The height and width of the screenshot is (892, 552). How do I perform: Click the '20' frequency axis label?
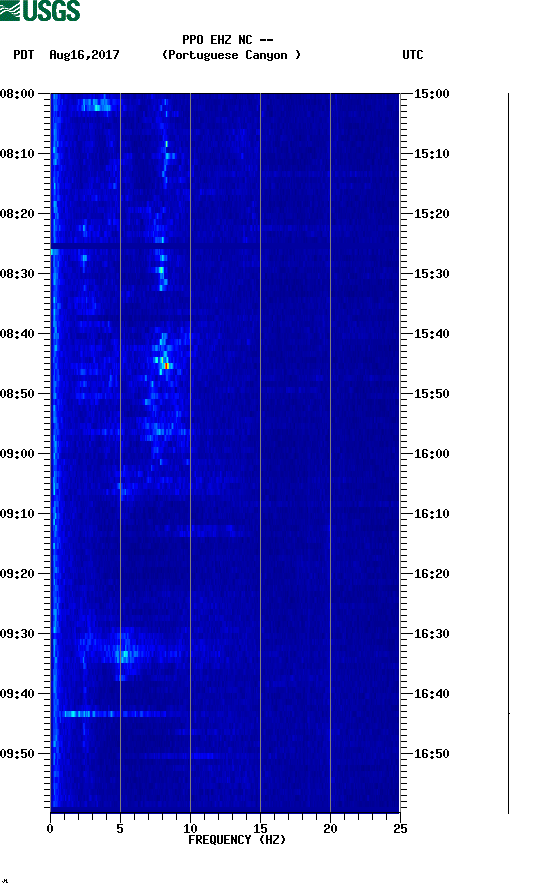click(330, 829)
